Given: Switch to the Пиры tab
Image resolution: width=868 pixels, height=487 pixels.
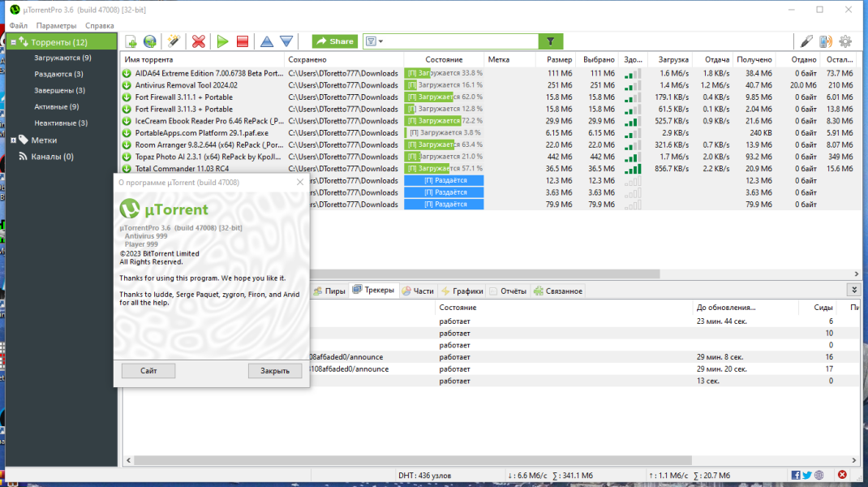Looking at the screenshot, I should pyautogui.click(x=329, y=291).
